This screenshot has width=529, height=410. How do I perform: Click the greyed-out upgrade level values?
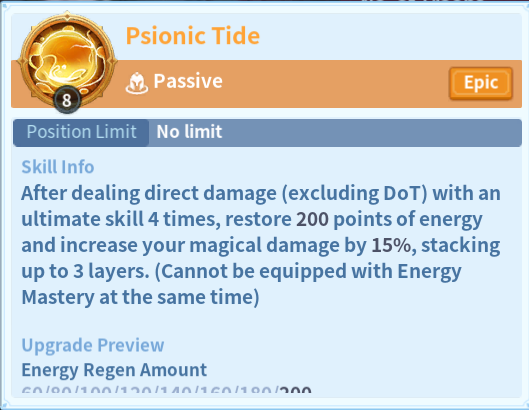pyautogui.click(x=150, y=390)
